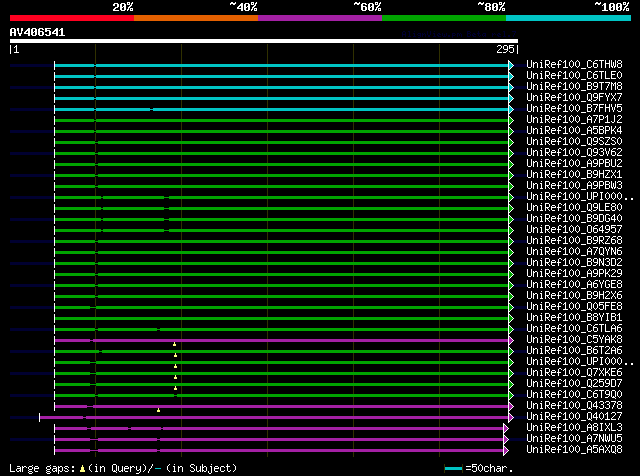Viewport: 640px width, 476px height.
Task: Open the UniRef100_B9T7M8 hit label
Action: point(574,86)
